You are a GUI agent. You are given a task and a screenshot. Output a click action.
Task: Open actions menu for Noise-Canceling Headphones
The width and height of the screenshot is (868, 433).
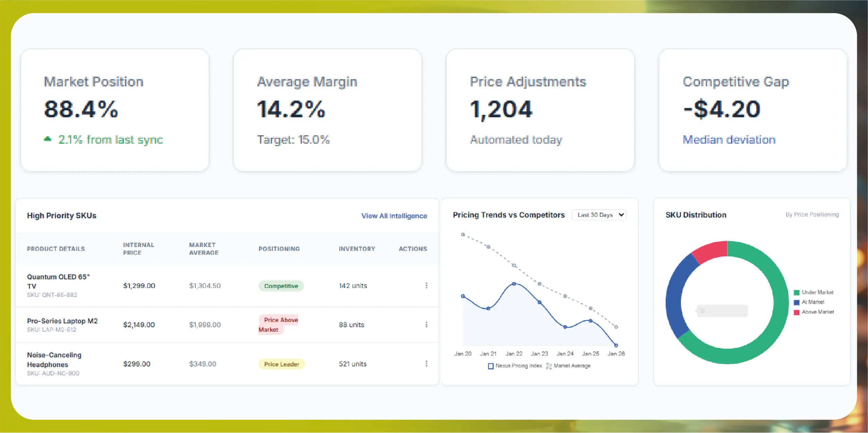(x=426, y=364)
